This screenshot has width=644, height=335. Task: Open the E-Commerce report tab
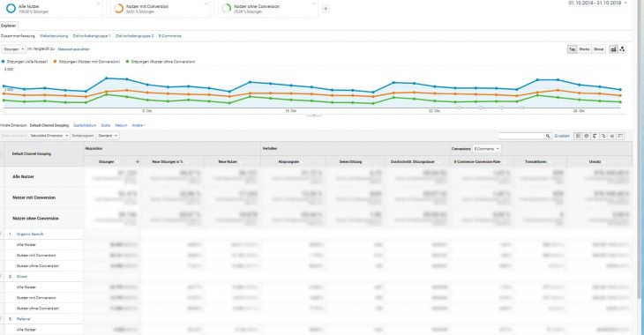169,36
